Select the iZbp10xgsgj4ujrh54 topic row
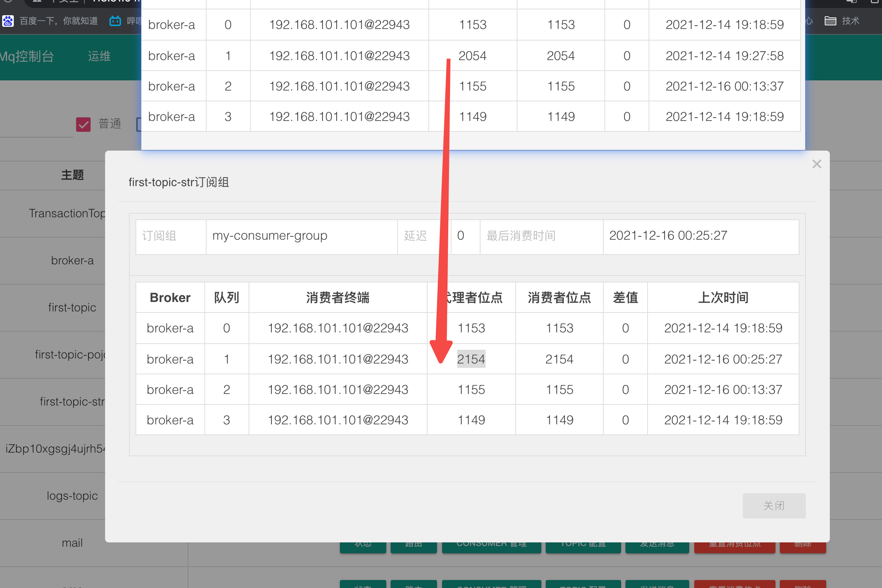Viewport: 882px width, 588px height. point(55,449)
